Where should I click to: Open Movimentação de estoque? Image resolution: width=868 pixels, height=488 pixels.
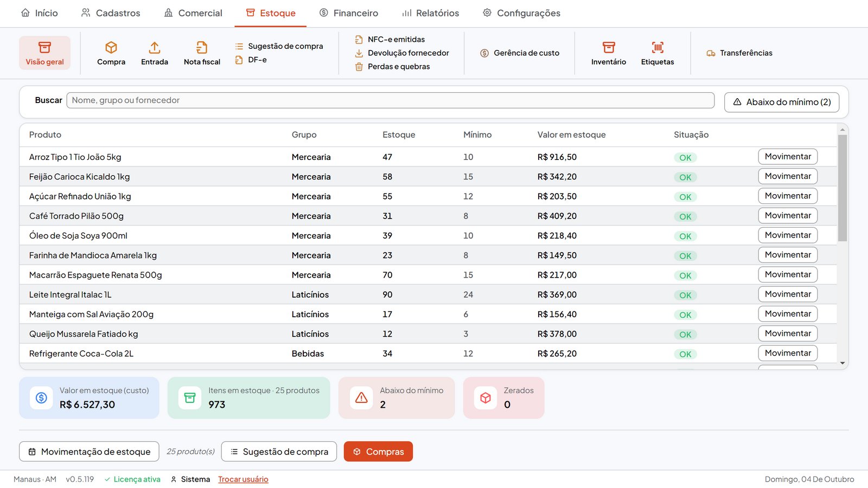pos(89,452)
